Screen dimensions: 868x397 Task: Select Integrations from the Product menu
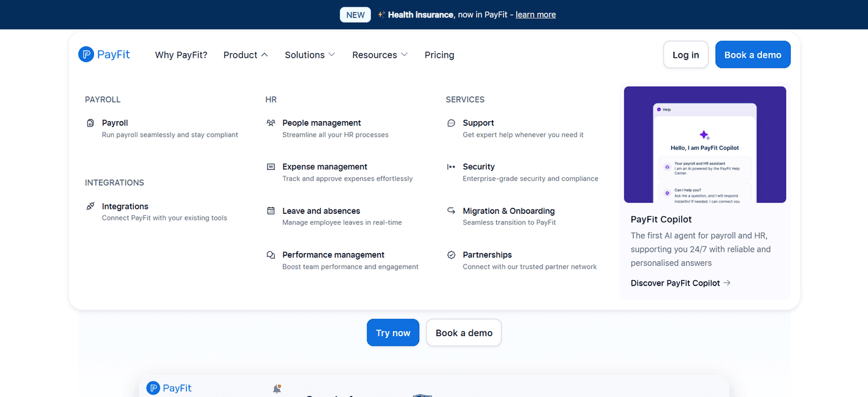(x=125, y=206)
